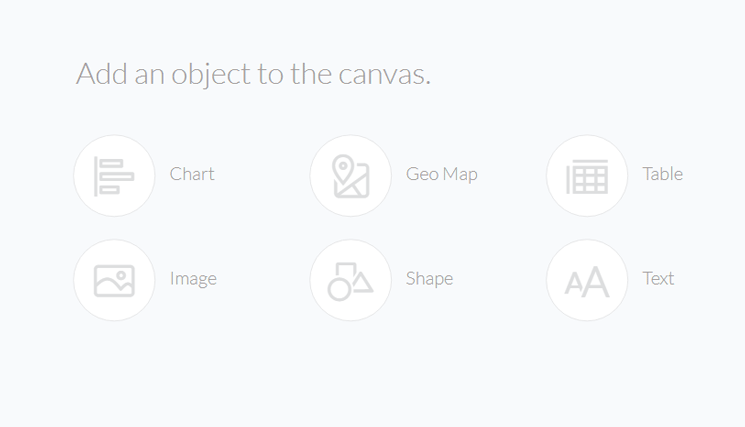745x427 pixels.
Task: Insert a shape object with the round button
Action: tap(351, 280)
